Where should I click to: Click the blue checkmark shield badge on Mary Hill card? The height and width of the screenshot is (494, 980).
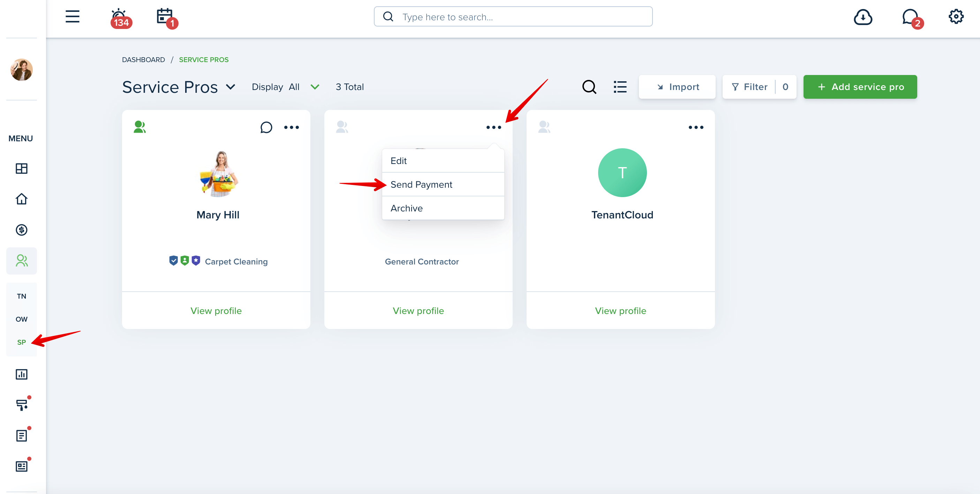coord(173,261)
